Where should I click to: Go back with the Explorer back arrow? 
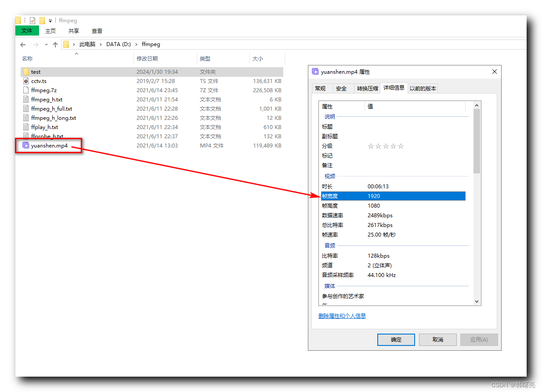(23, 44)
